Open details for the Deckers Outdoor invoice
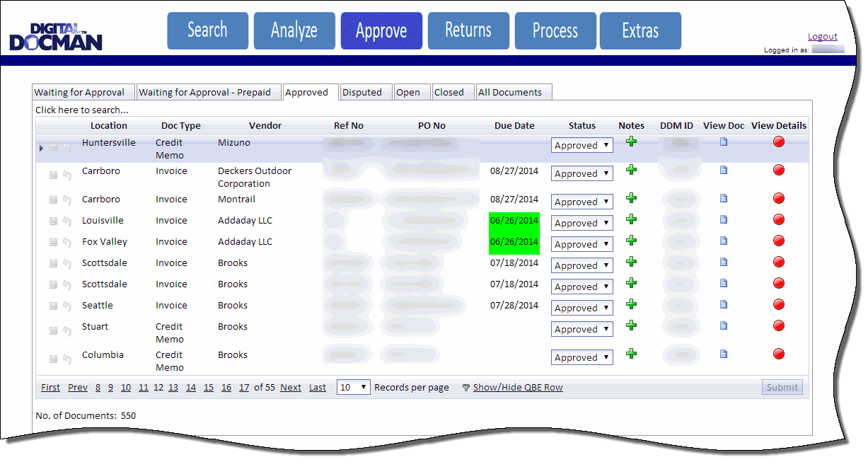This screenshot has height=462, width=868. [x=779, y=170]
